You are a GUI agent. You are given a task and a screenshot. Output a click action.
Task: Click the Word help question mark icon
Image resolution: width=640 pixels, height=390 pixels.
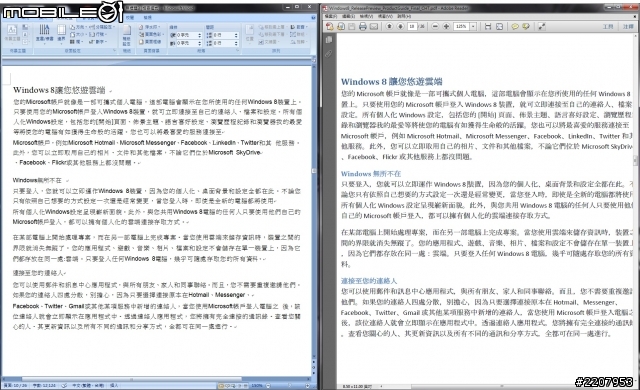coord(313,18)
